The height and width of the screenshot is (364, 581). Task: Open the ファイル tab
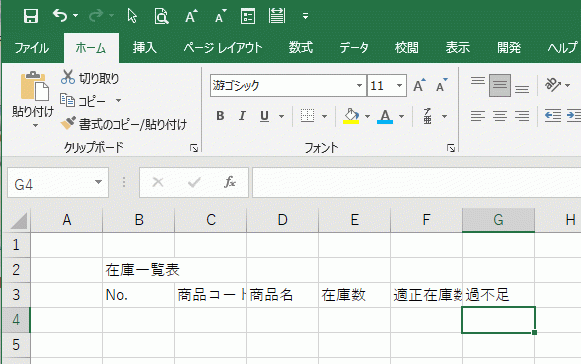(x=31, y=48)
